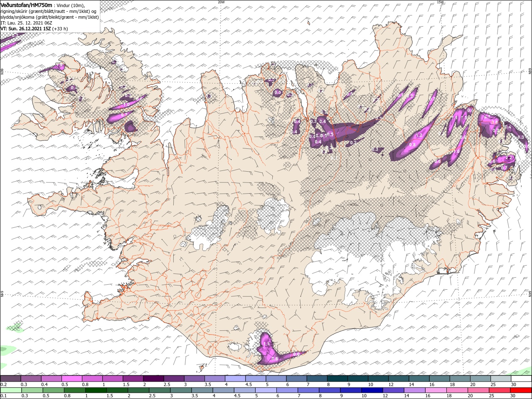The height and width of the screenshot is (399, 532).
Task: Click the 'Vindur (10m)' text in the title box
Action: tap(70, 5)
